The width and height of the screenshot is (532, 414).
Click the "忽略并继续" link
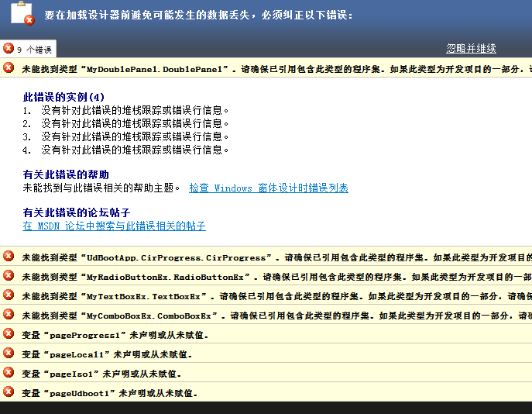[471, 48]
